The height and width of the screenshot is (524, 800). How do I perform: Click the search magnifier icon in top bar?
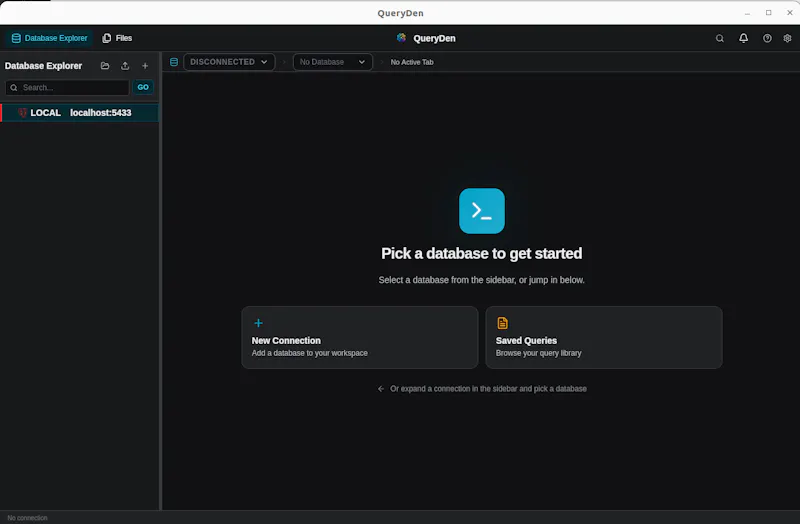pyautogui.click(x=719, y=38)
